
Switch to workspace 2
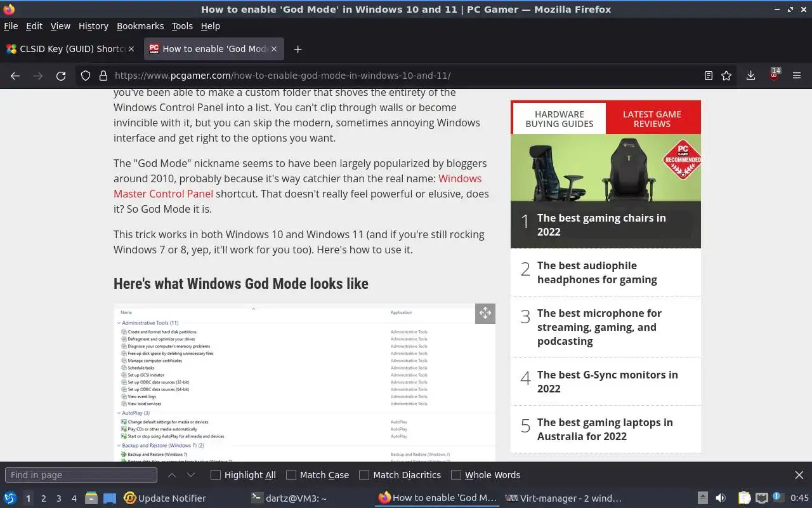coord(43,498)
